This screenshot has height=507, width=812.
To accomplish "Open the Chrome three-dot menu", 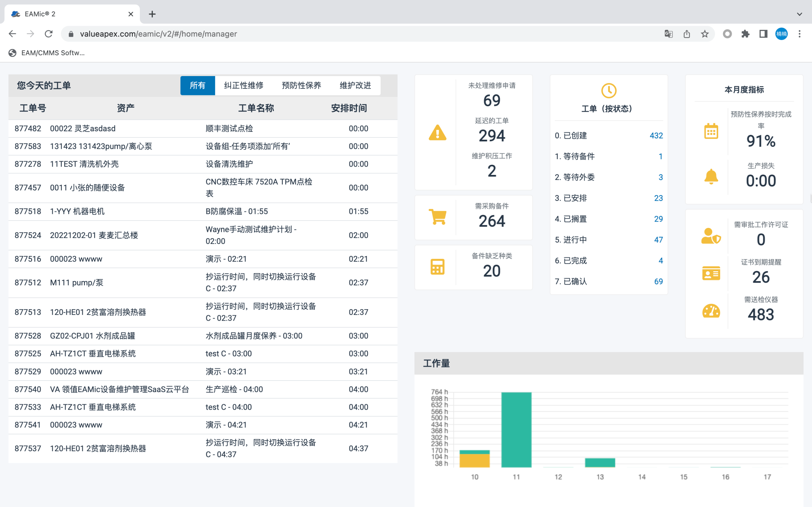I will pyautogui.click(x=799, y=34).
